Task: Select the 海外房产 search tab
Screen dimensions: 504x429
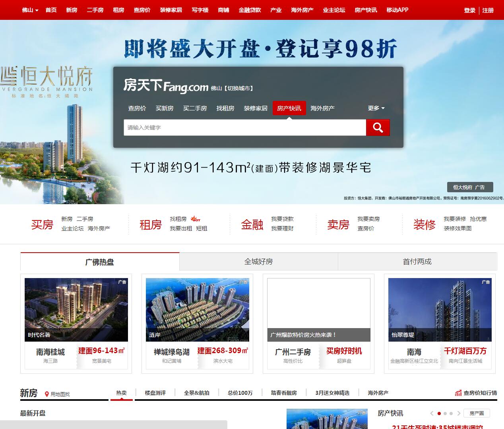Action: pyautogui.click(x=322, y=108)
